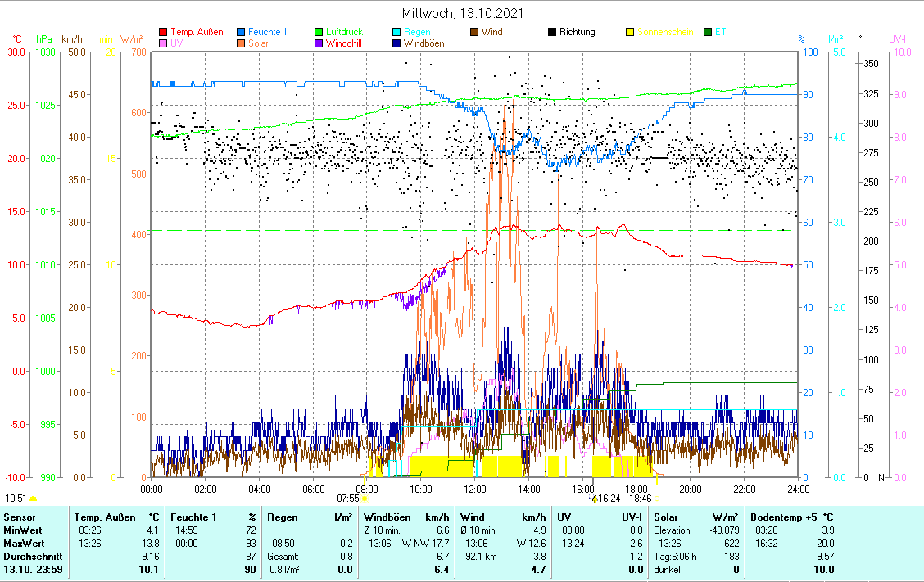This screenshot has width=924, height=582.
Task: Click the blue Feuchte 1 legend square
Action: pos(241,33)
